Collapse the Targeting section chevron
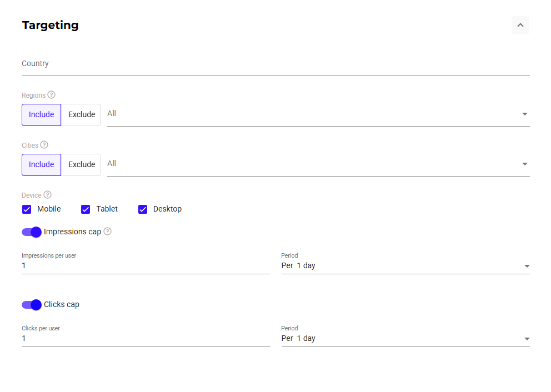This screenshot has height=392, width=551. coord(520,25)
